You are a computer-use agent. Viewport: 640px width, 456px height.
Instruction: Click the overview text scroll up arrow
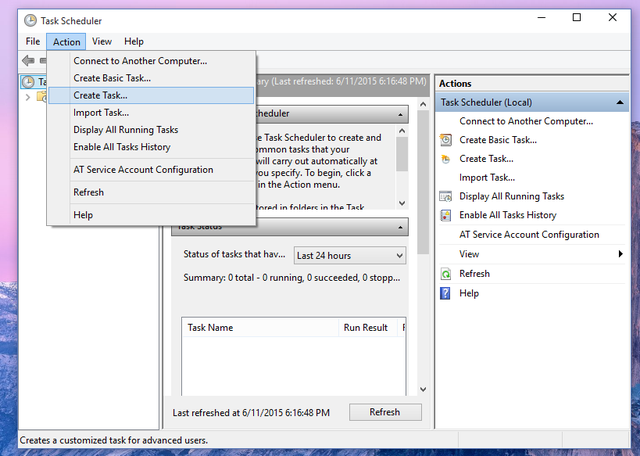(x=402, y=131)
